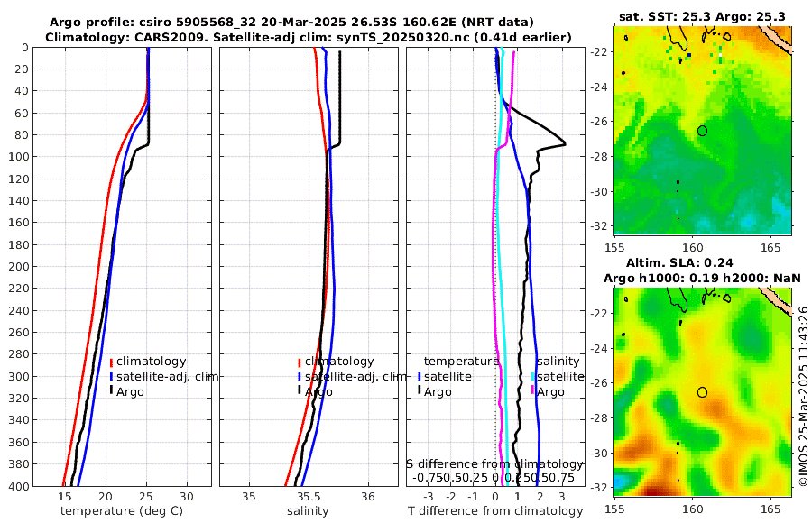Click the 400 depth tick label

(18, 486)
